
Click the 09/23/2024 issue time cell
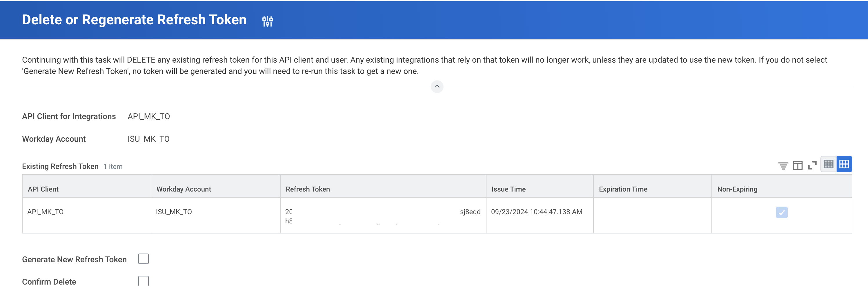[x=536, y=212]
